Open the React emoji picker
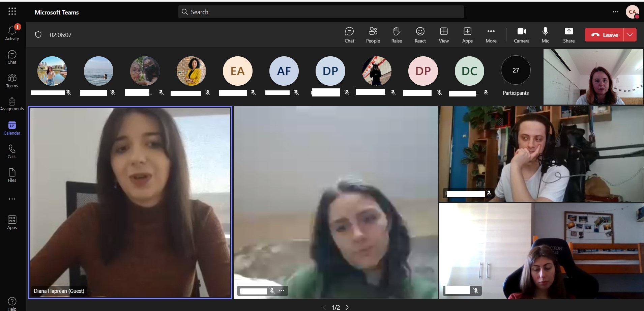This screenshot has height=311, width=644. click(x=420, y=35)
